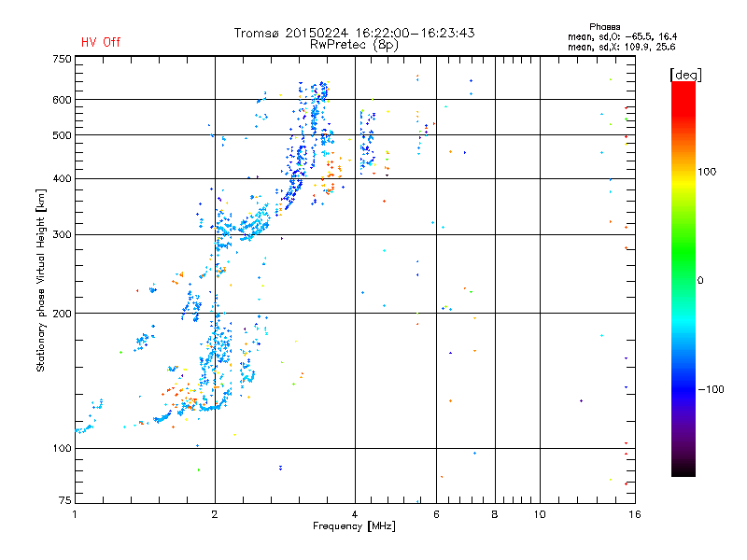747x560 pixels.
Task: Click the colorbar tick label '-100'
Action: click(x=711, y=389)
